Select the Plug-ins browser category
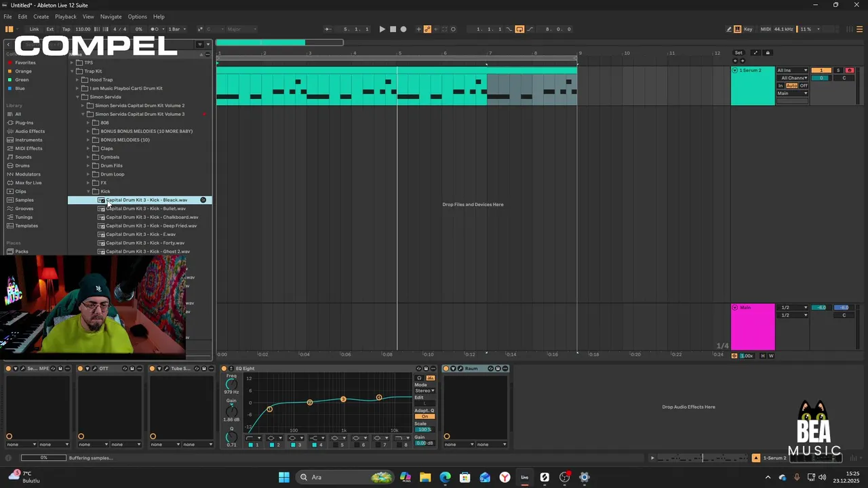This screenshot has width=868, height=488. (x=24, y=123)
